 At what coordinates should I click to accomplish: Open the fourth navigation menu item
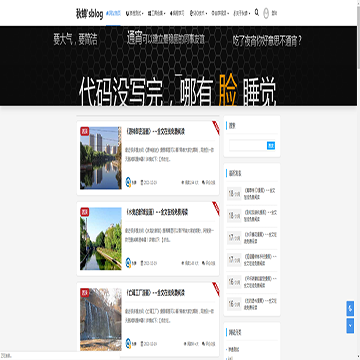coord(177,13)
